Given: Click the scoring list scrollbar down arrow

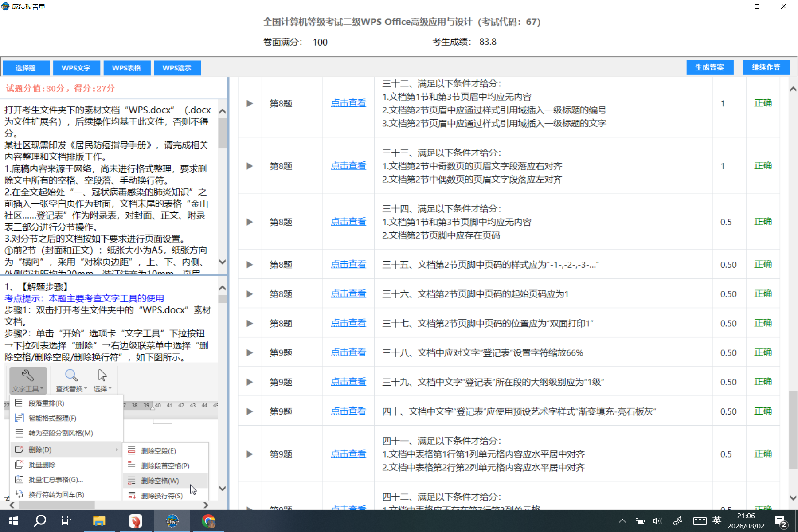Looking at the screenshot, I should (x=793, y=498).
